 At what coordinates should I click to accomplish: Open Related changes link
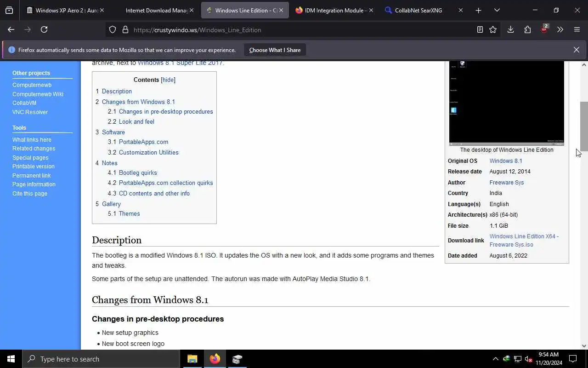[34, 149]
